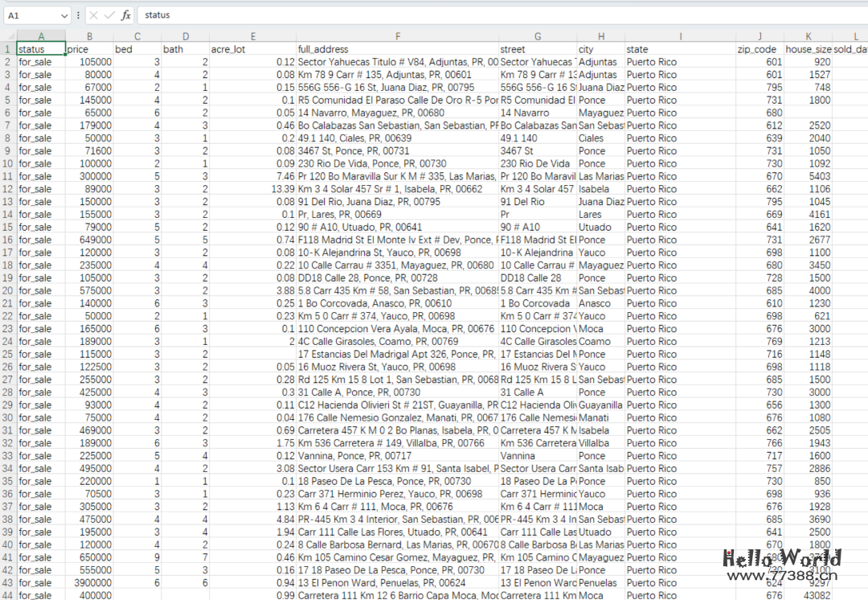
Task: Click the Cancel X icon in formula bar
Action: 93,15
